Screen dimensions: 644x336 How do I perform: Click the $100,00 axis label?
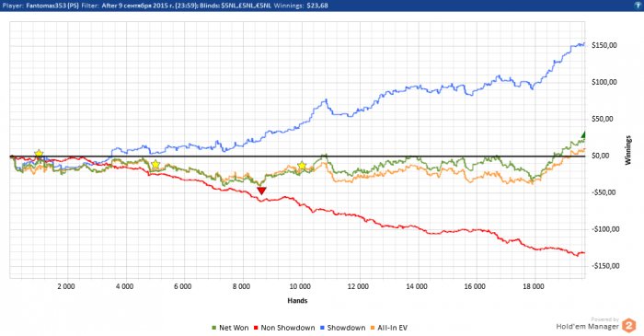(x=604, y=82)
